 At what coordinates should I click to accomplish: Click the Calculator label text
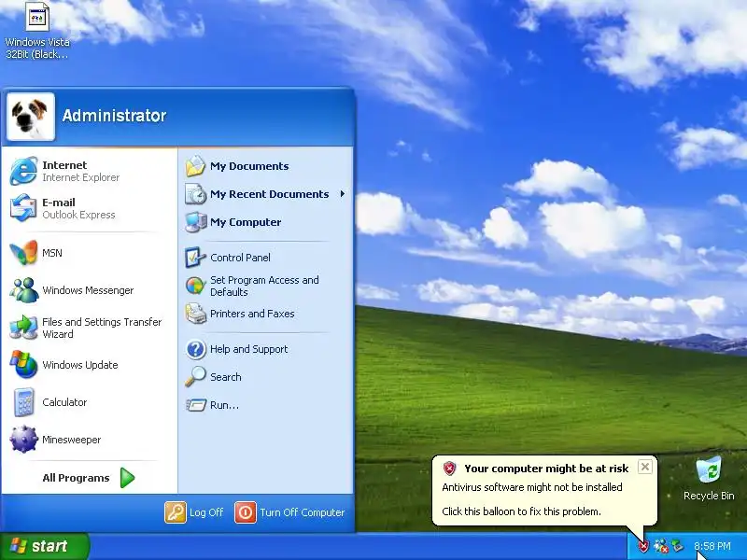click(64, 402)
